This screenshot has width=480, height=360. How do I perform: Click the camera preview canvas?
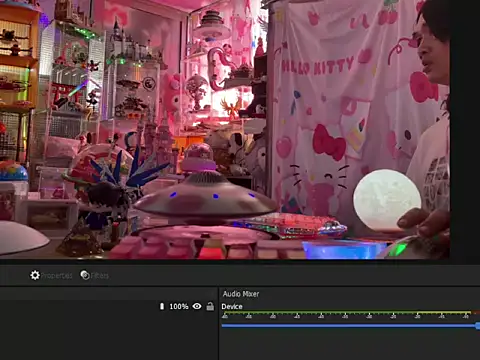tap(225, 129)
